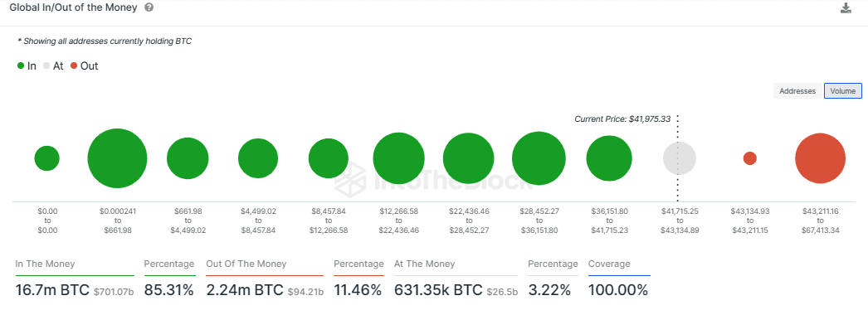Screen dimensions: 868x315
Task: Click the $22,436.46 to $28,452.27 bubble
Action: [x=468, y=158]
